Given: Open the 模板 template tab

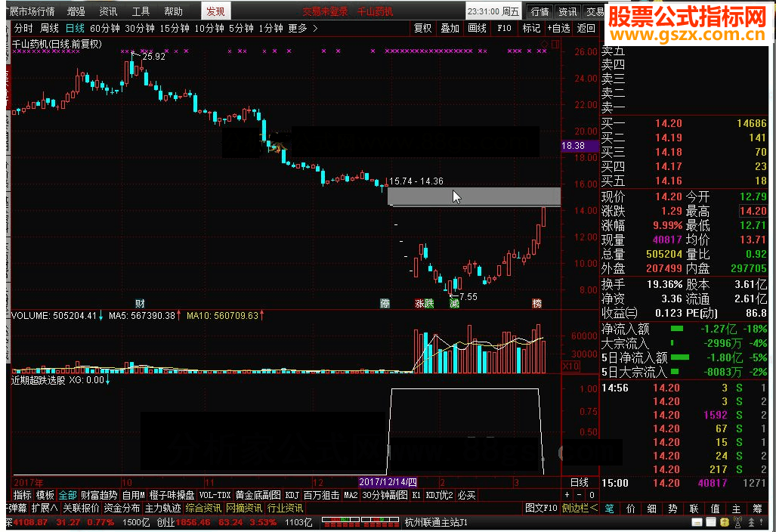Looking at the screenshot, I should coord(45,496).
